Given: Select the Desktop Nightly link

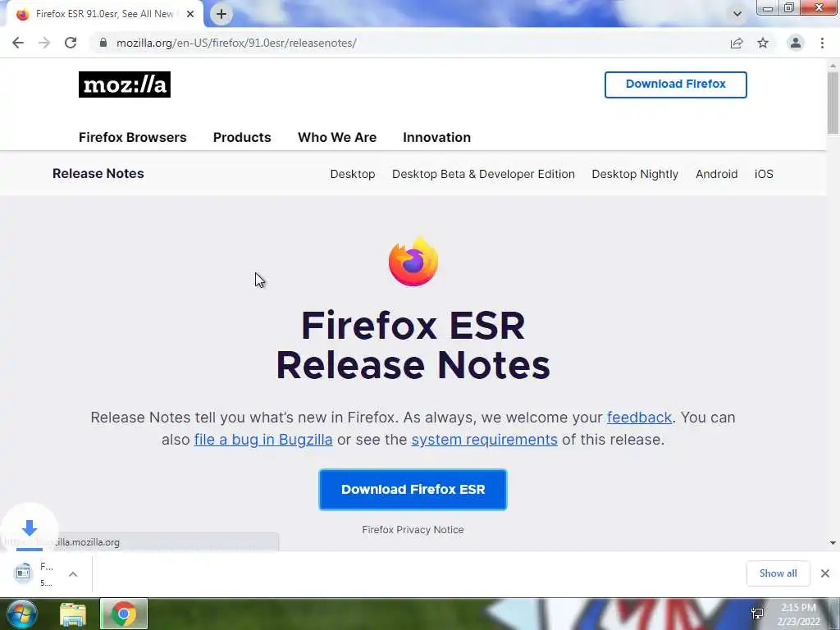Looking at the screenshot, I should 635,174.
